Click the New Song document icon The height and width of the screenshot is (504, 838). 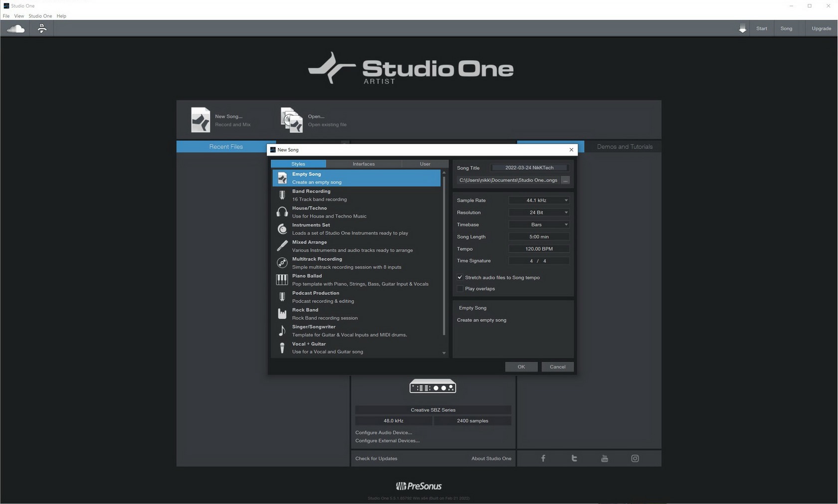click(x=201, y=120)
